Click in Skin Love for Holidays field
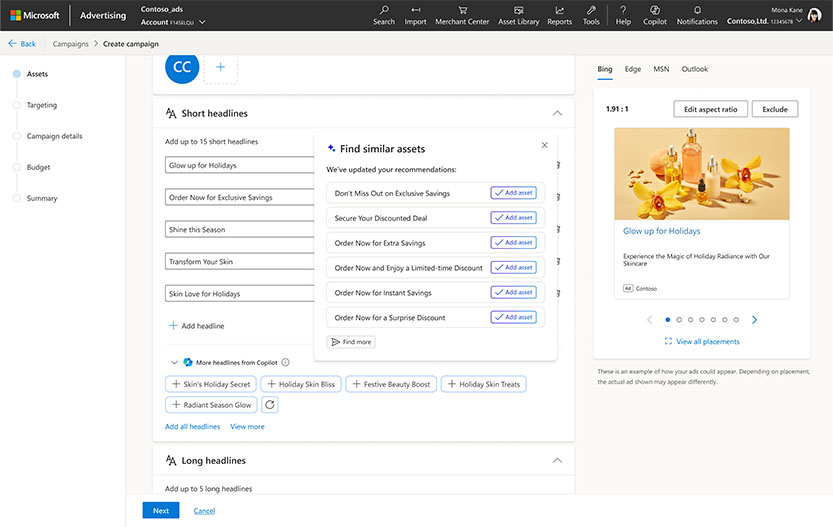The image size is (833, 527). [x=240, y=294]
